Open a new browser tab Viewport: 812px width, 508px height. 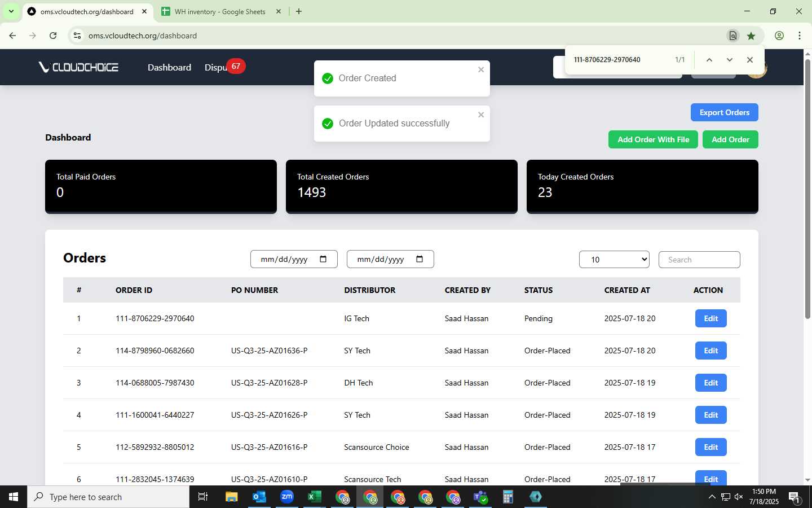click(299, 11)
